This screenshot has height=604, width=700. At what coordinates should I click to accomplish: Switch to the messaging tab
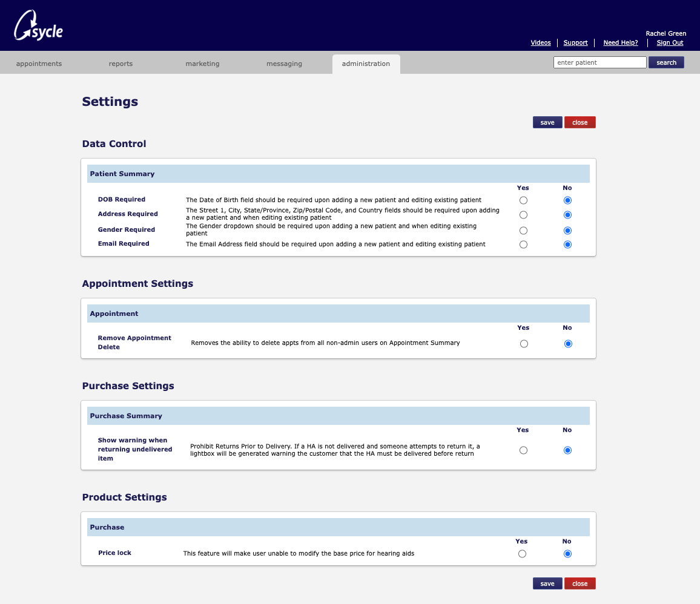point(284,63)
